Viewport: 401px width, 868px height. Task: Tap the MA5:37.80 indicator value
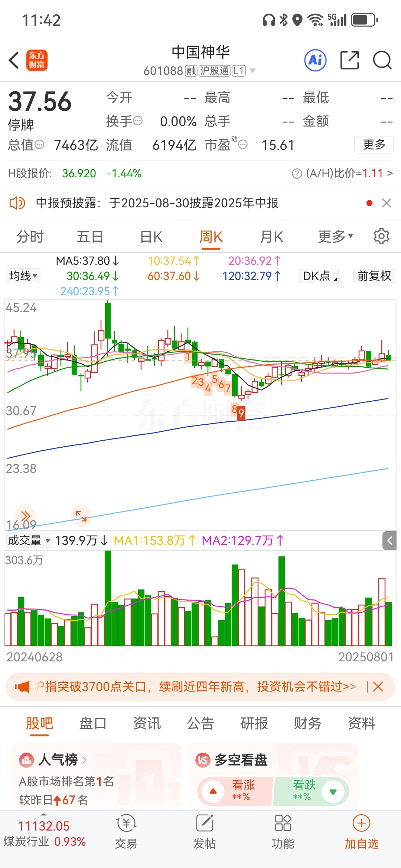point(88,261)
